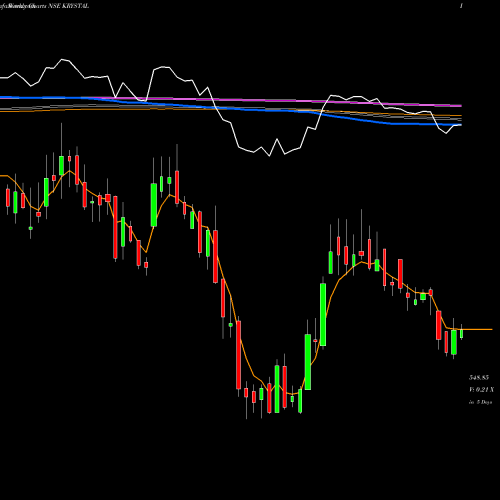The height and width of the screenshot is (500, 500).
Task: Click the 'NSE KRYSTAL' chart title text
Action: point(68,6)
